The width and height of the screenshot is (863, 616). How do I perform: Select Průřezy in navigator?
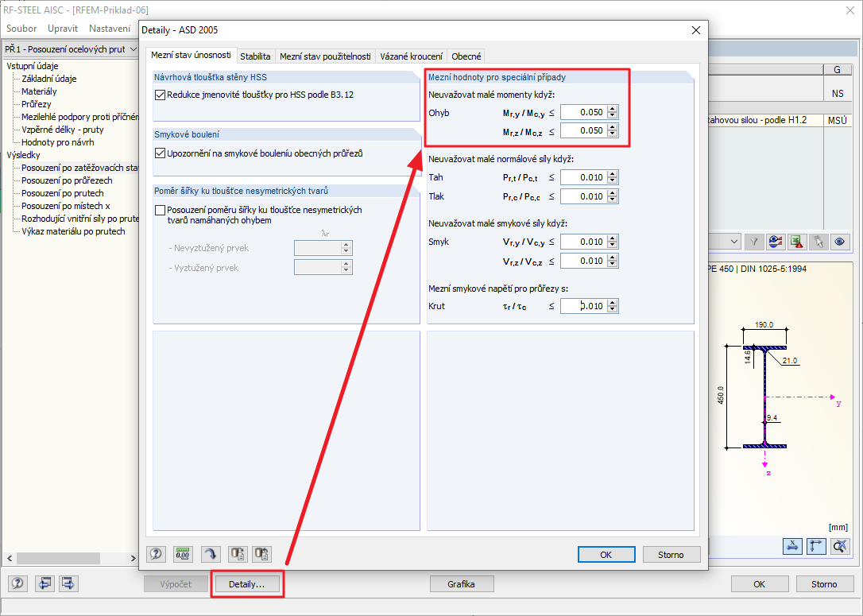coord(37,104)
